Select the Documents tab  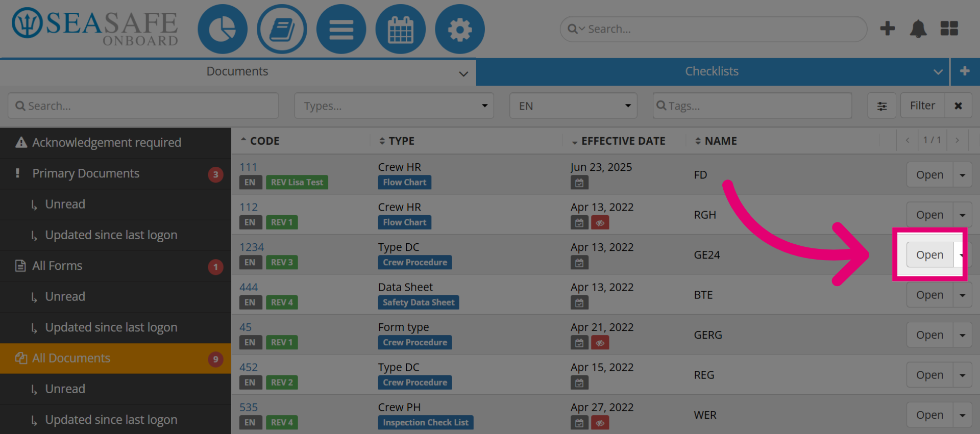click(x=237, y=71)
